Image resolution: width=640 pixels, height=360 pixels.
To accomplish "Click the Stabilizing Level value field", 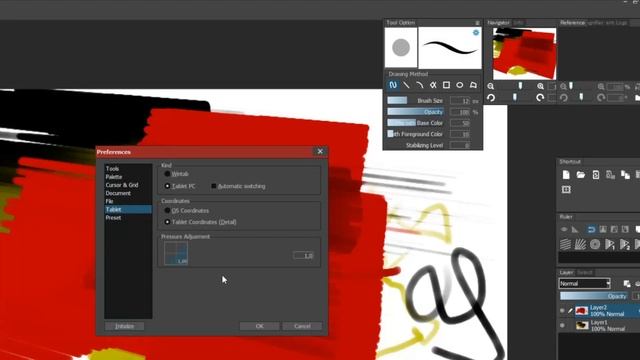I will point(460,145).
